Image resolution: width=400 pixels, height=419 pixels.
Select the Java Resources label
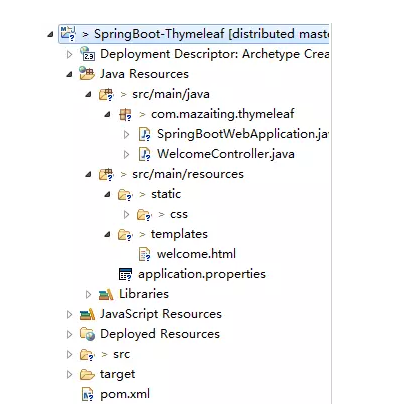pyautogui.click(x=144, y=74)
